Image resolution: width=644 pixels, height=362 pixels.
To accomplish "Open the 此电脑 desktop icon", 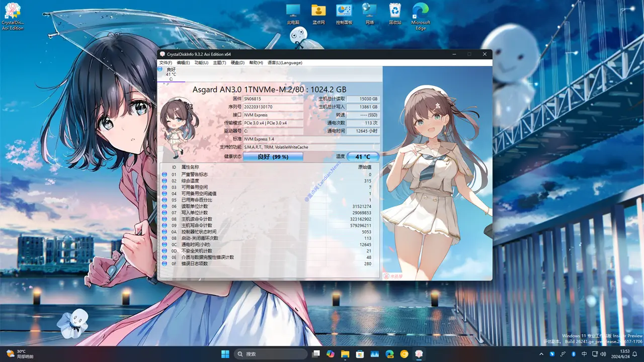I will tap(293, 15).
